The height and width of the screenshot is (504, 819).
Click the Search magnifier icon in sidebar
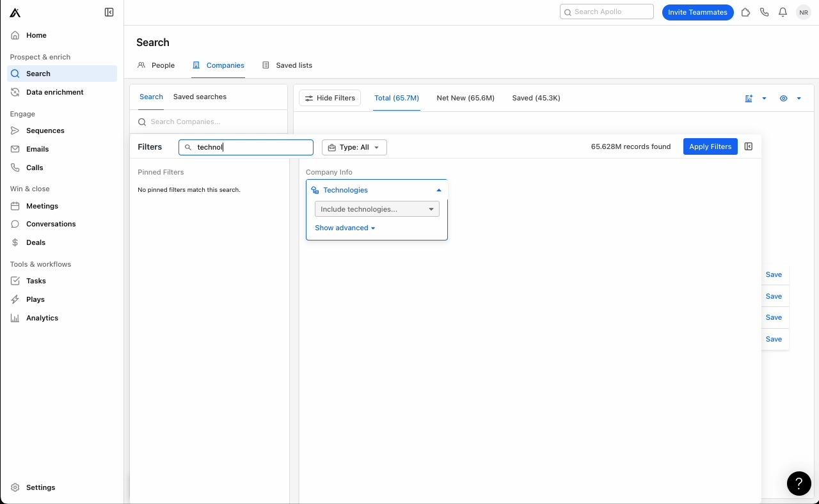(15, 74)
